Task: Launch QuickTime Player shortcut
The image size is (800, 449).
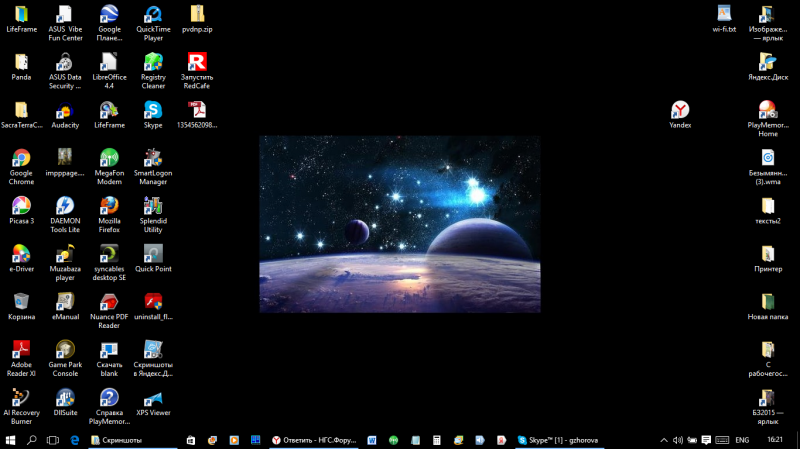Action: [153, 15]
